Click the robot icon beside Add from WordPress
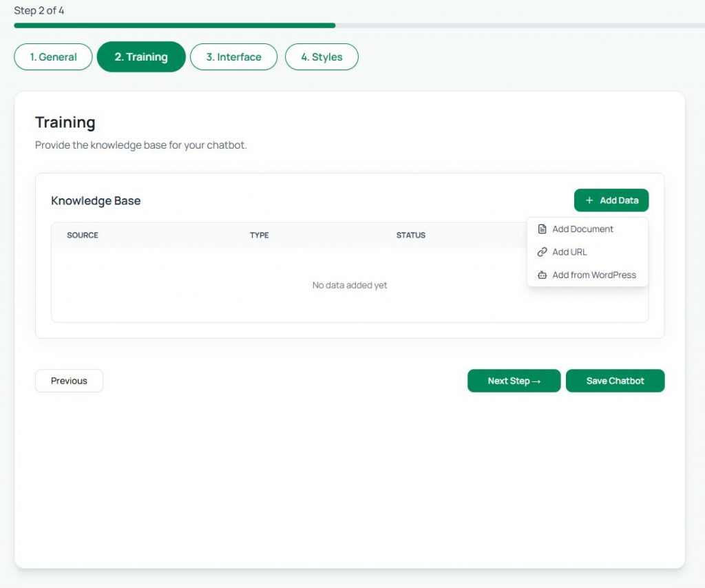Image resolution: width=705 pixels, height=588 pixels. point(543,275)
